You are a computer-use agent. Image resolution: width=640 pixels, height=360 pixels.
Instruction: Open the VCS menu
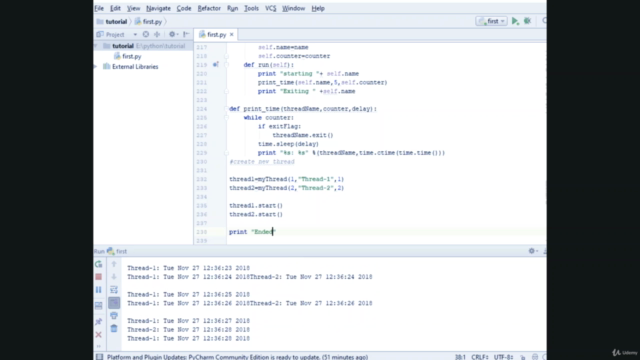click(x=270, y=8)
